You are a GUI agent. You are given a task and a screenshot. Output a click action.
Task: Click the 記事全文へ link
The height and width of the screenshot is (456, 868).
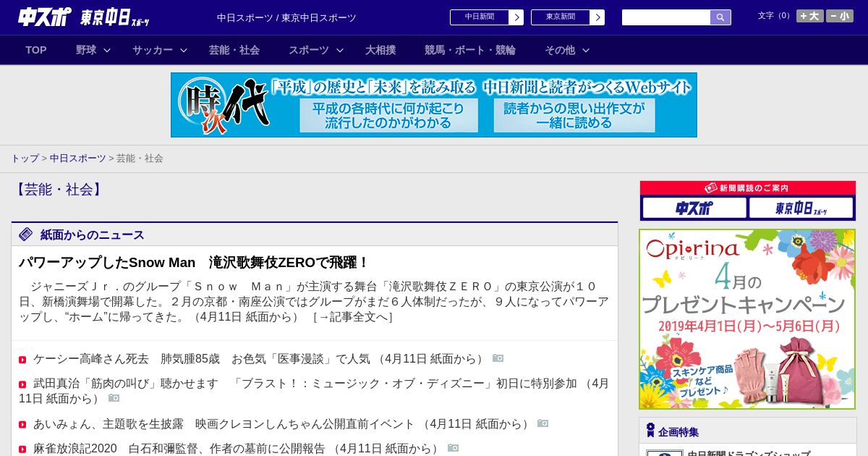pos(352,317)
